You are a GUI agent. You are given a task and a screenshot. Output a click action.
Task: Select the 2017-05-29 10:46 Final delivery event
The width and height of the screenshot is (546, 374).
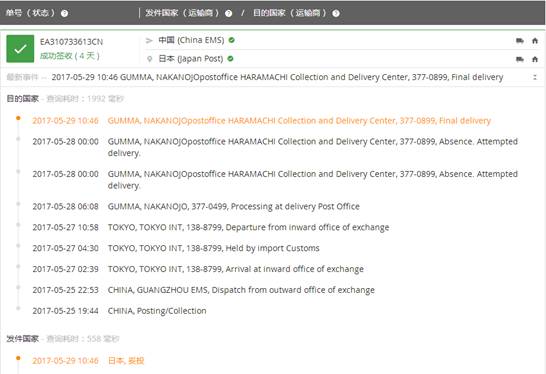coord(262,120)
